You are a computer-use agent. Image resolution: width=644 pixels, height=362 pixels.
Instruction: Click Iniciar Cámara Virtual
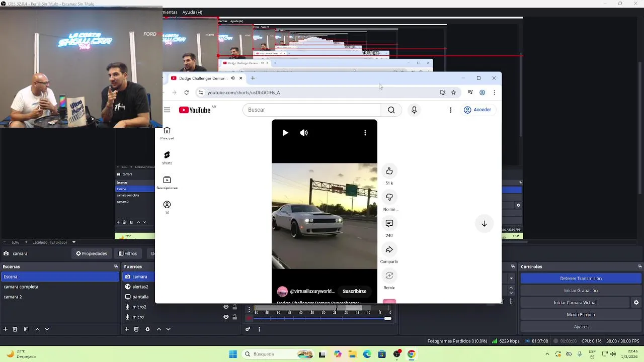575,303
